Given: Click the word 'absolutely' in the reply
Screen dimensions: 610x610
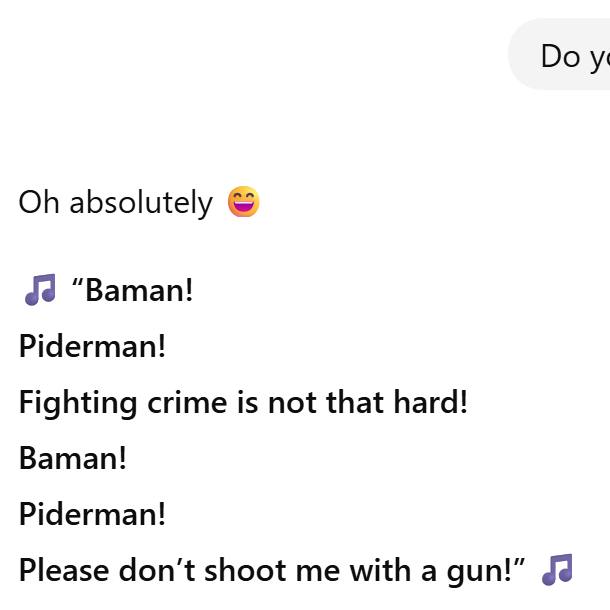Looking at the screenshot, I should [x=141, y=203].
